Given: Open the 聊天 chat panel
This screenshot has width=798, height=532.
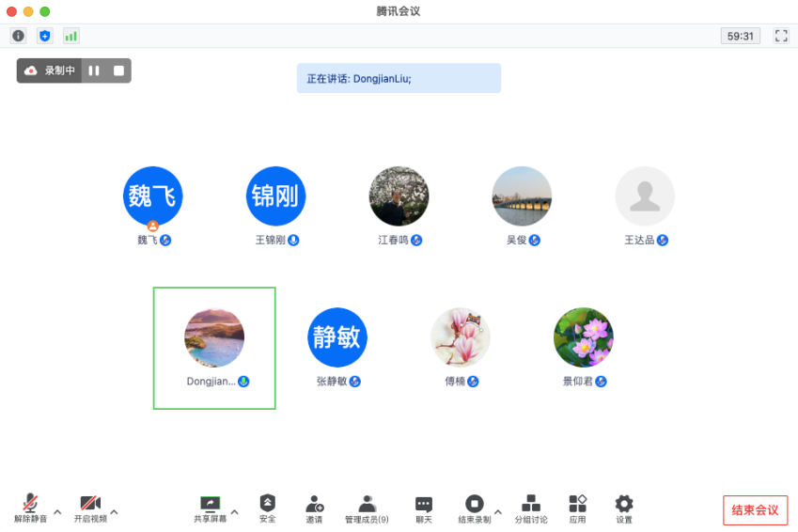Looking at the screenshot, I should 424,509.
